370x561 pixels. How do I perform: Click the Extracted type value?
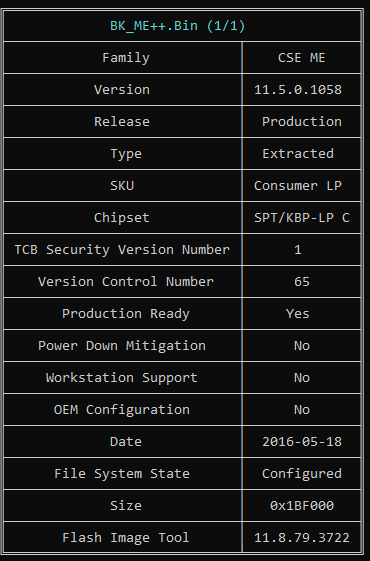[x=298, y=154]
